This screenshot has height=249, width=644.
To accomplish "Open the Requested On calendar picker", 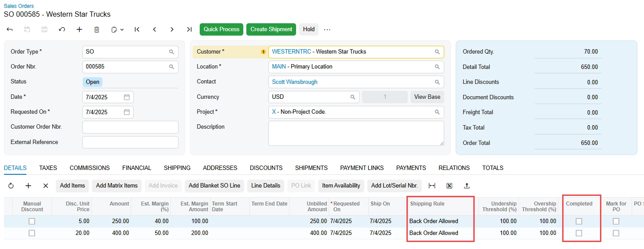I will coord(127,112).
